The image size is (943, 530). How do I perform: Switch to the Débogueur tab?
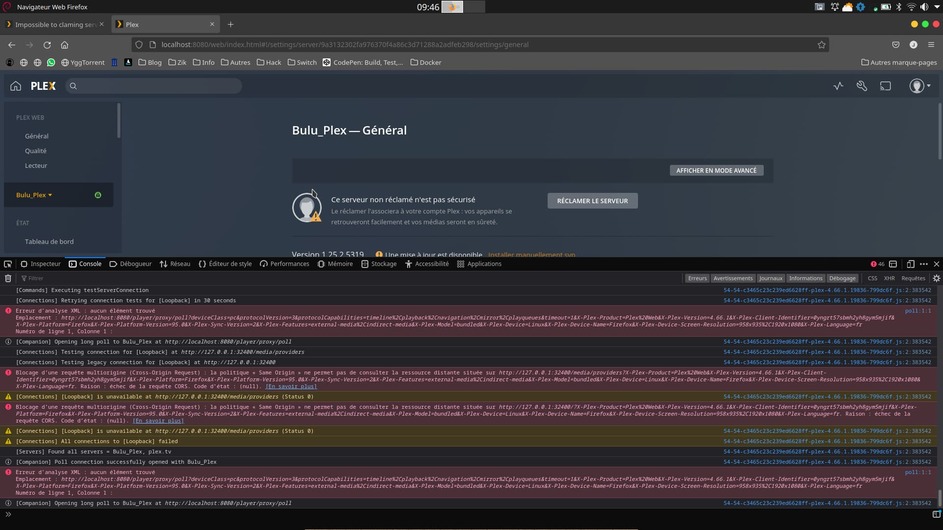pyautogui.click(x=130, y=263)
